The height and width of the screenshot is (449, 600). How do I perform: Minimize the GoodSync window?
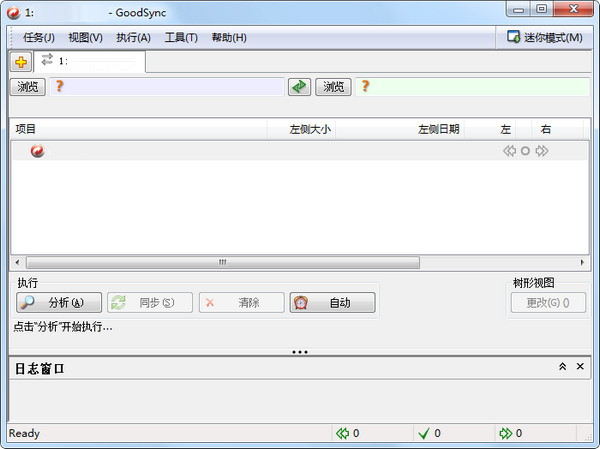(x=518, y=9)
